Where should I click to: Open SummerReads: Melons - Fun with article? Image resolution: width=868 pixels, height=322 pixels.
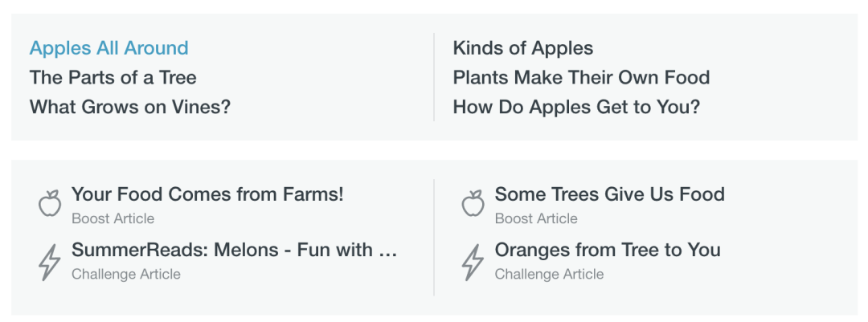225,251
